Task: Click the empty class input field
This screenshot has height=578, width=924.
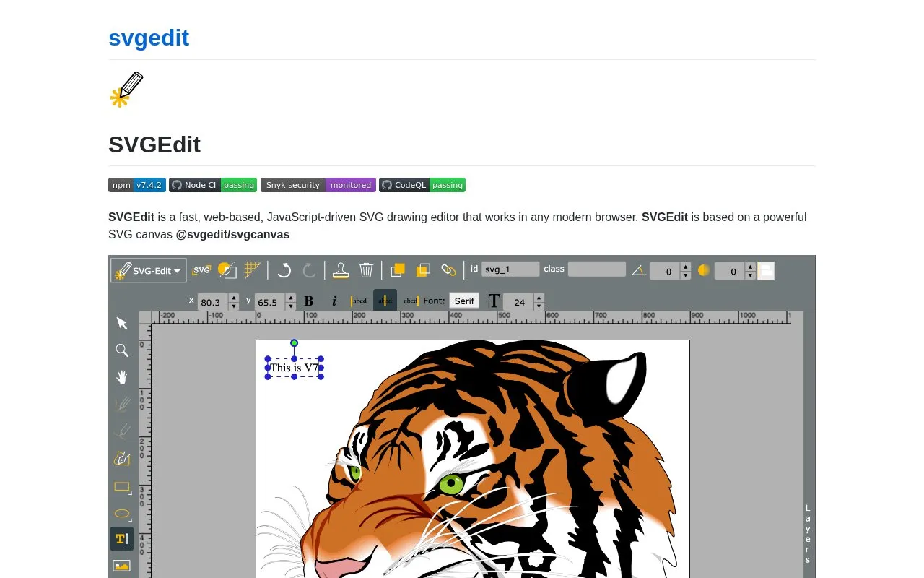Action: coord(597,269)
